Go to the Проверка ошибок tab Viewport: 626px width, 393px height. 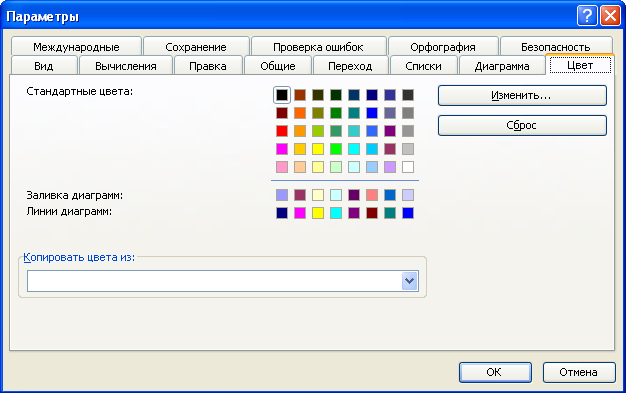(319, 46)
